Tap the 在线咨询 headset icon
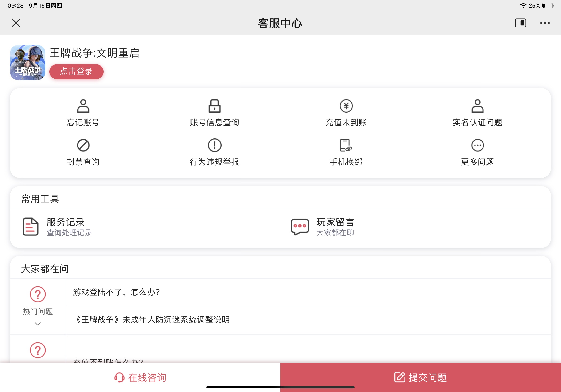The height and width of the screenshot is (392, 561). pos(119,378)
